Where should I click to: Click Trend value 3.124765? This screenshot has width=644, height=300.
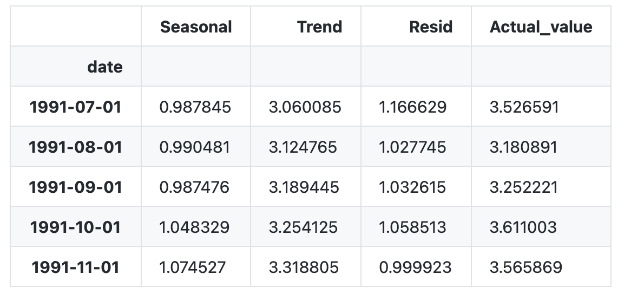pos(303,147)
